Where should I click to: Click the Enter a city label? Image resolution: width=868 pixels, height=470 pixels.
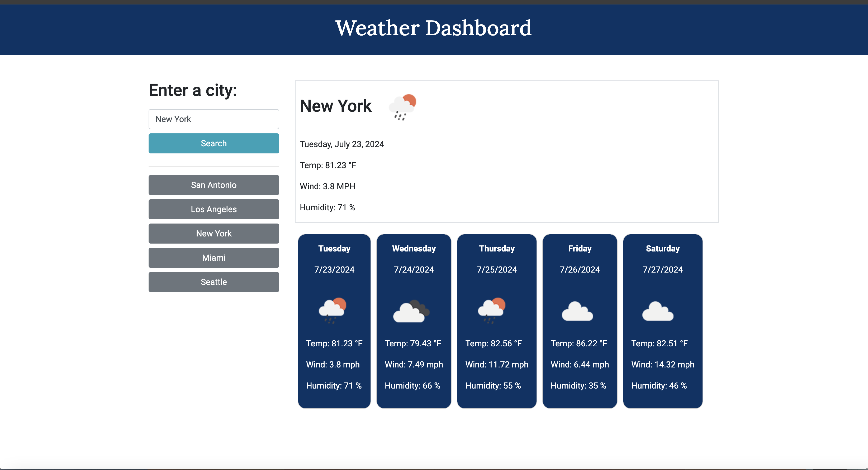[193, 90]
